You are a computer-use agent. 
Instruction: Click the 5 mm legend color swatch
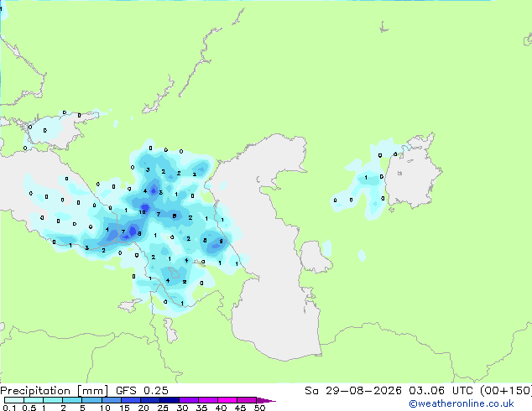(x=91, y=400)
